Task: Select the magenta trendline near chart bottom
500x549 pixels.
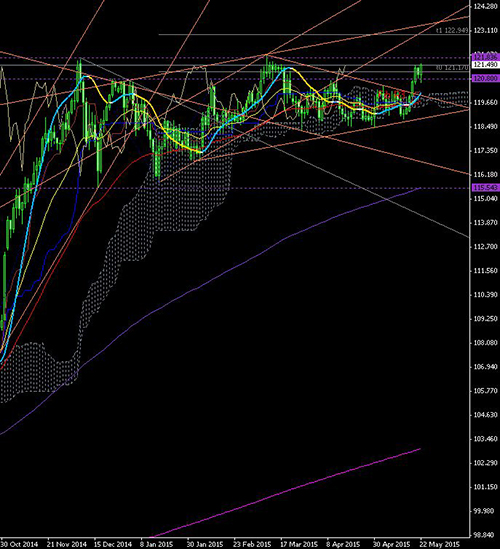Action: point(285,492)
